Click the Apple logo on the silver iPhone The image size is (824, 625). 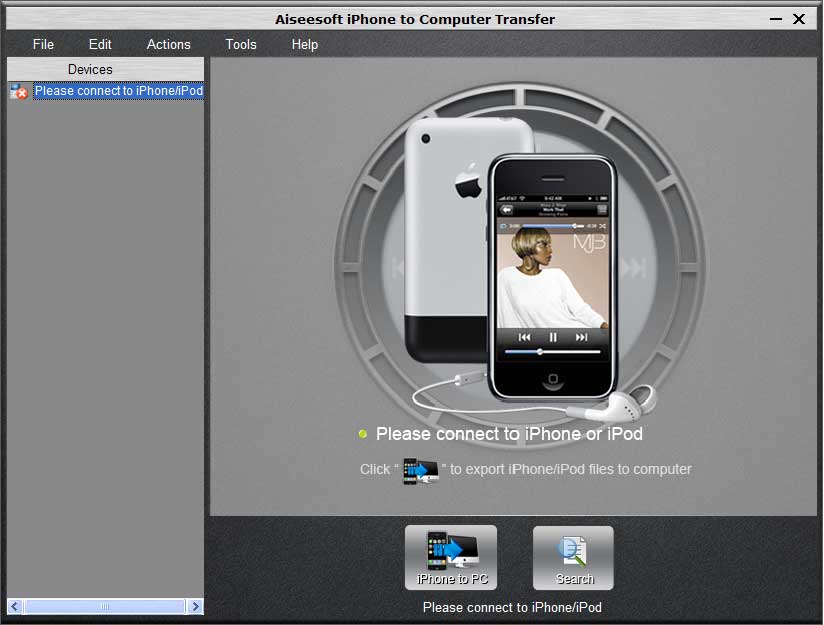[468, 183]
